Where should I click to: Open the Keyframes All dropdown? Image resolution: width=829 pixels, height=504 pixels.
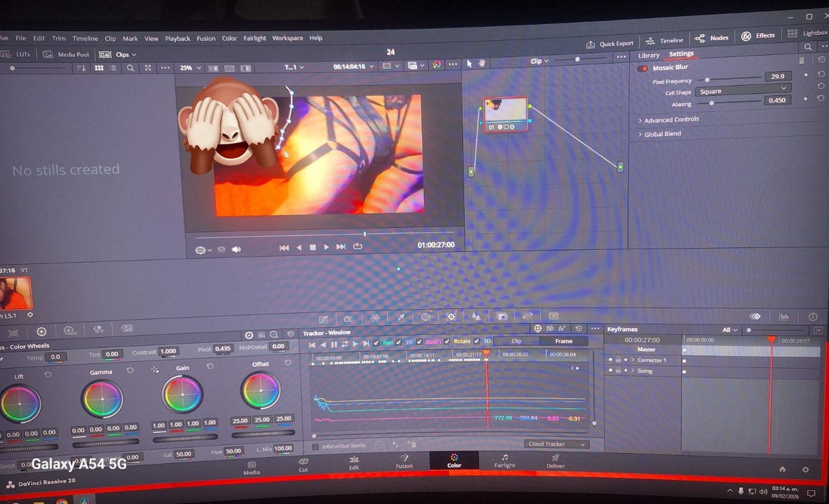pos(730,330)
